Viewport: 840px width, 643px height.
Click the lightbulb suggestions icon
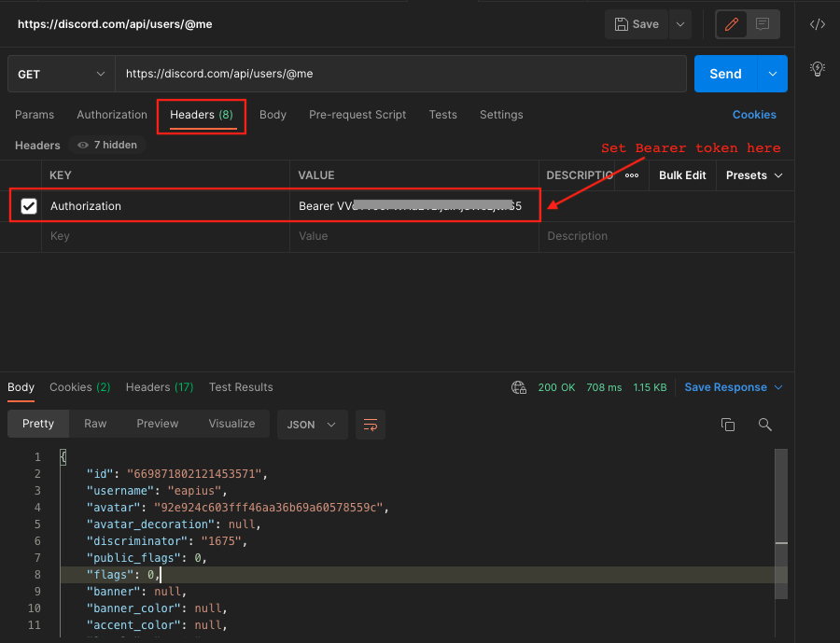pyautogui.click(x=818, y=69)
